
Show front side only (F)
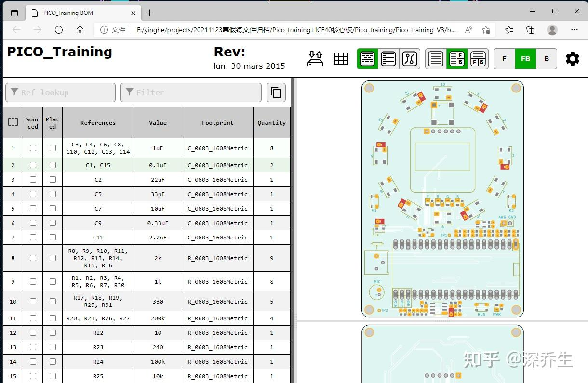(x=505, y=59)
